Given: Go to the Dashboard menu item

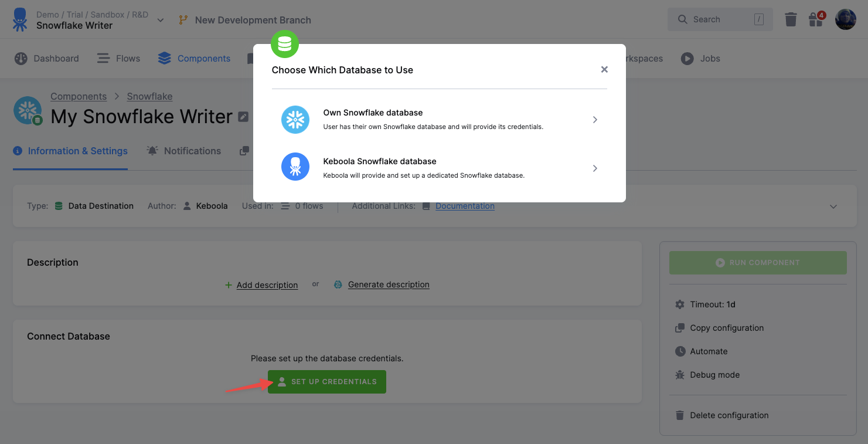Looking at the screenshot, I should pos(47,59).
